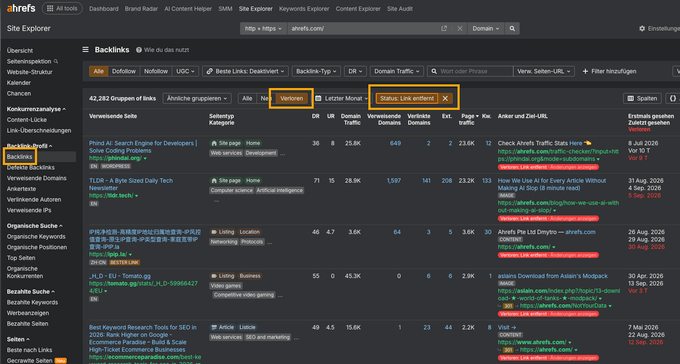This screenshot has width=680, height=364.
Task: Toggle the hamburger menu beside Backlinks
Action: (85, 50)
